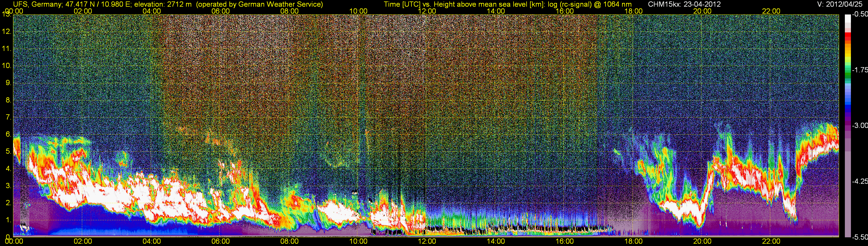
Task: Click the height axis label "7."
Action: [8, 117]
